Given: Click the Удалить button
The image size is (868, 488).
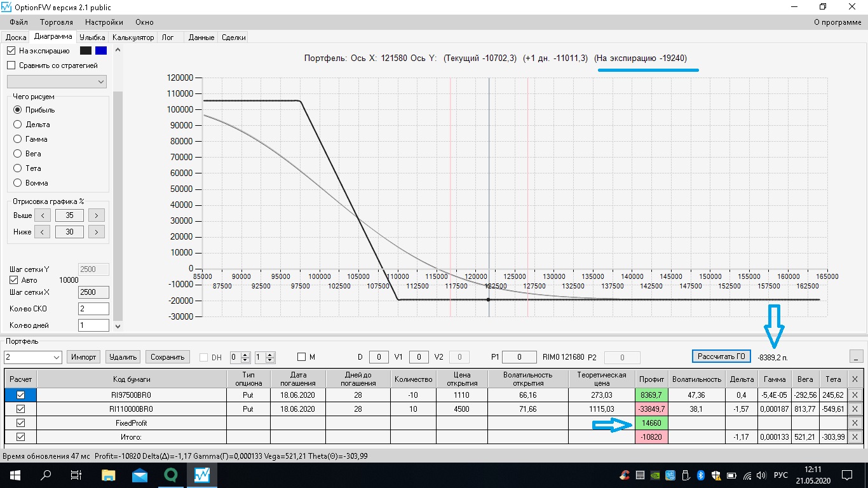Looking at the screenshot, I should pyautogui.click(x=123, y=357).
